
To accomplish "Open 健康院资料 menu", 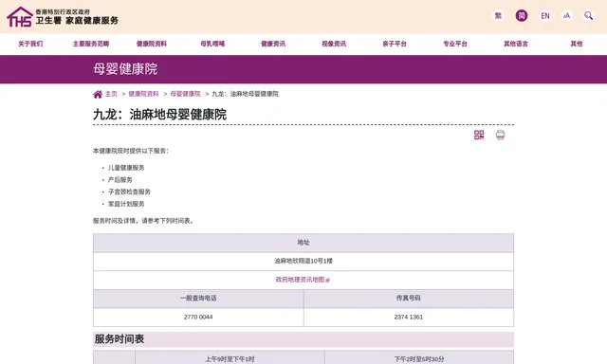I will [152, 44].
